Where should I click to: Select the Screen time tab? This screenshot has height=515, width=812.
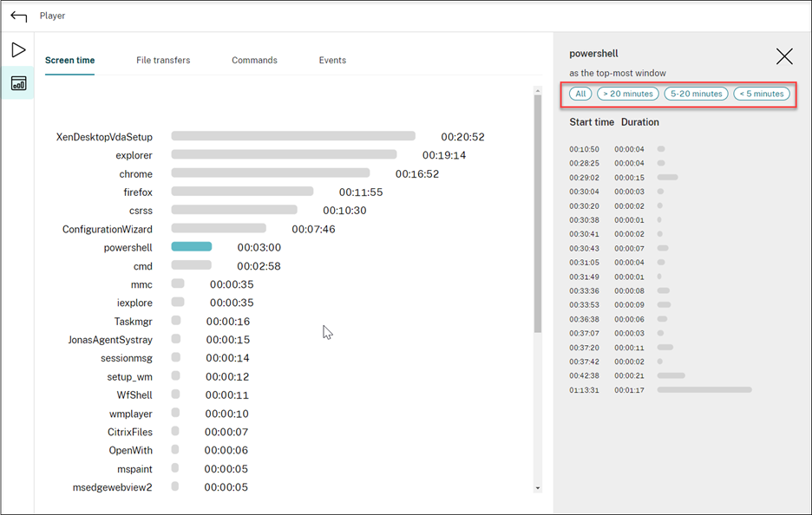(70, 61)
